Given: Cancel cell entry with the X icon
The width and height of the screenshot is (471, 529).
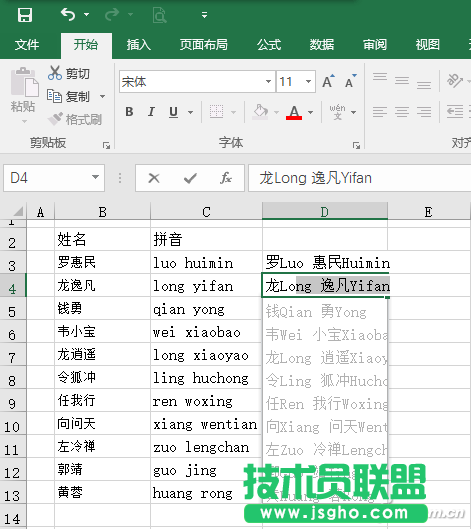Looking at the screenshot, I should [x=154, y=178].
